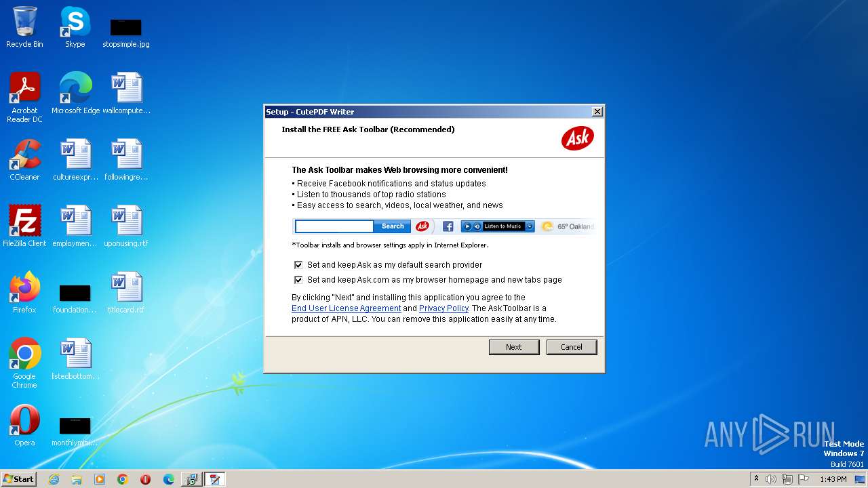Screen dimensions: 868x488
Task: Select the FileZilla Client shortcut
Action: click(x=24, y=226)
